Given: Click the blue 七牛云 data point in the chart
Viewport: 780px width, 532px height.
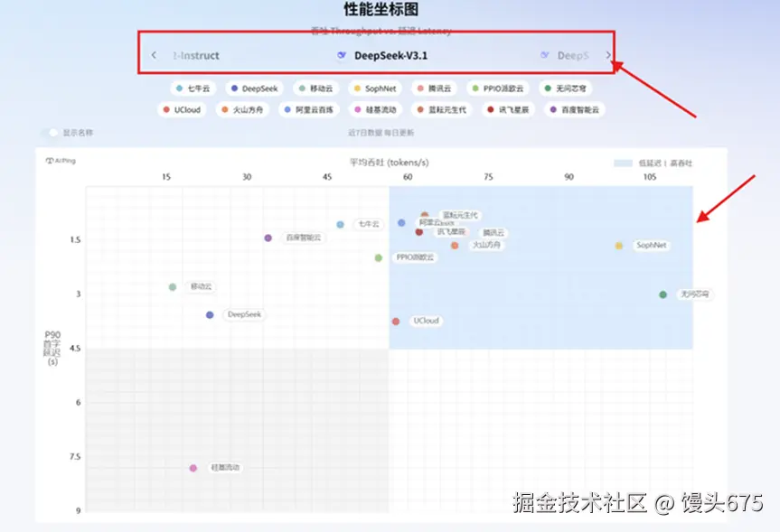Looking at the screenshot, I should click(340, 224).
